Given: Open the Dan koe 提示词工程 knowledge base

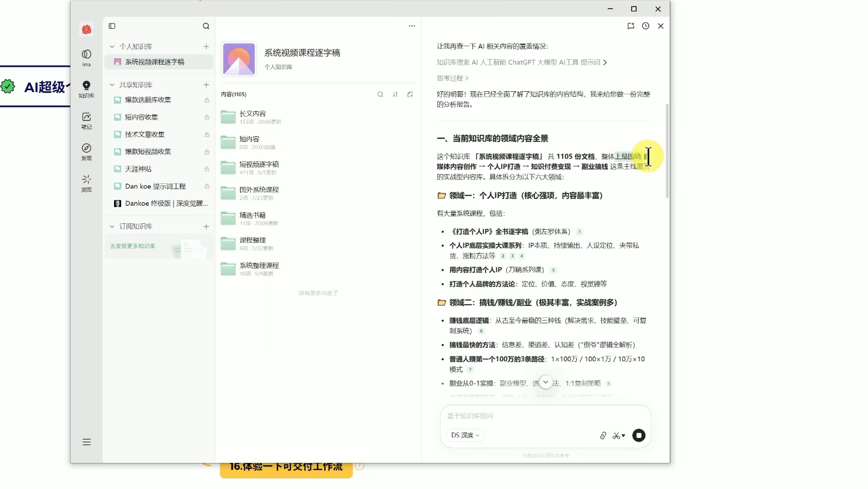Looking at the screenshot, I should pyautogui.click(x=159, y=186).
